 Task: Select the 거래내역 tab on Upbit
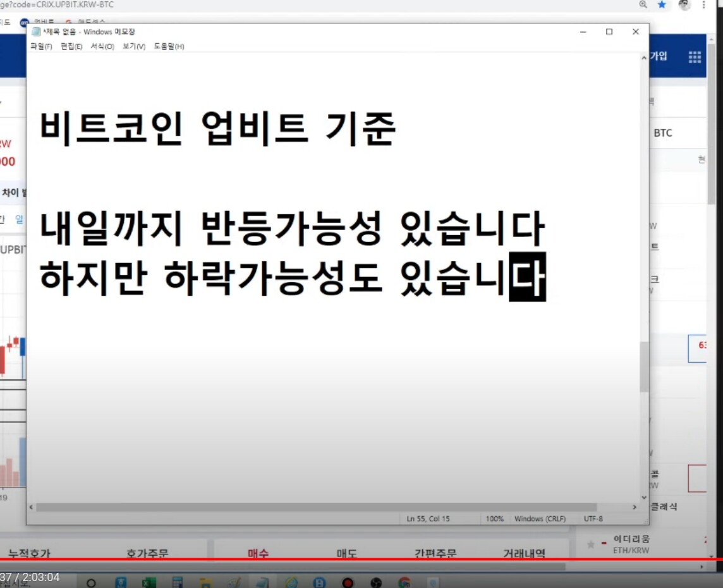pyautogui.click(x=525, y=553)
